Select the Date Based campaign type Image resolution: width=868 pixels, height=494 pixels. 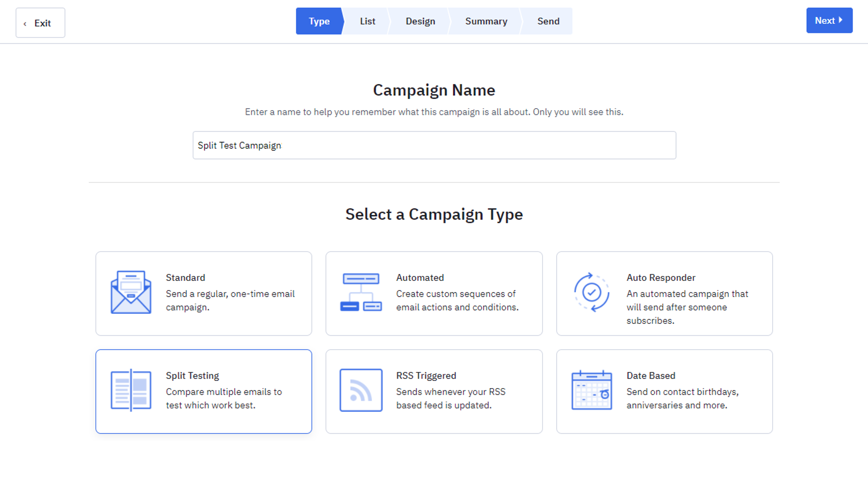665,391
